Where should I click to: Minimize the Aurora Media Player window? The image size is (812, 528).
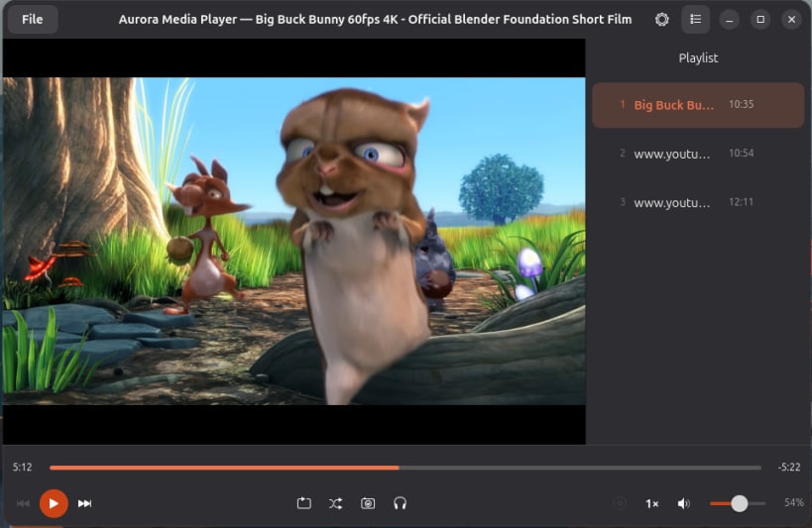729,20
